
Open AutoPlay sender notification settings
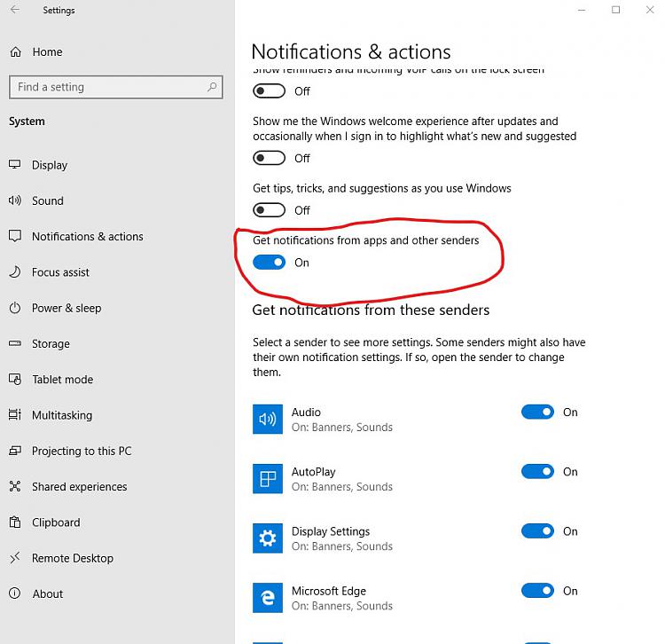(342, 478)
